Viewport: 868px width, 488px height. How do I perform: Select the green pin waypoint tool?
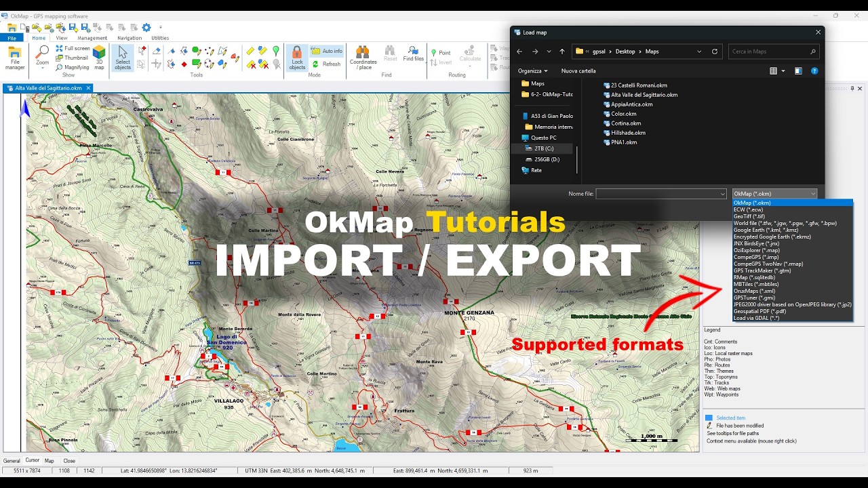(x=276, y=51)
